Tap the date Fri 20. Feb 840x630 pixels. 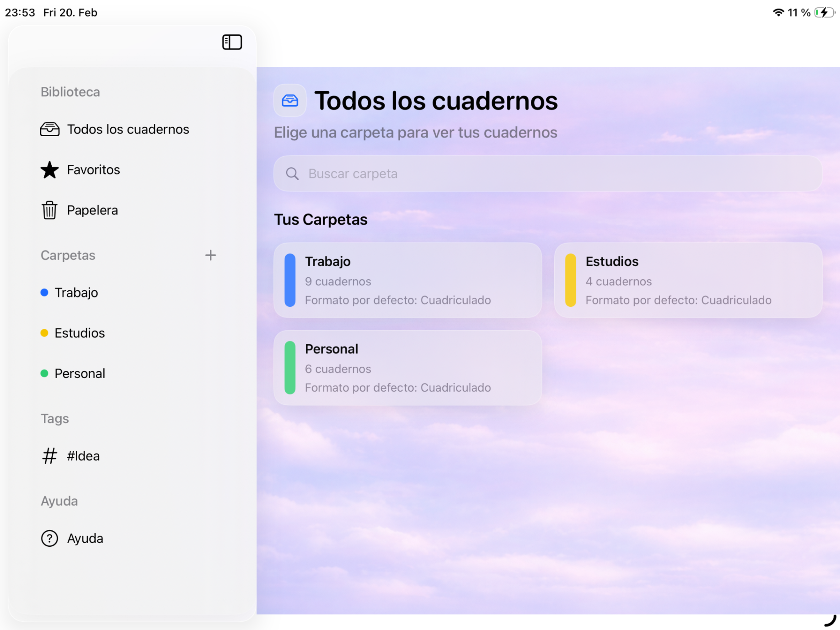(x=70, y=13)
